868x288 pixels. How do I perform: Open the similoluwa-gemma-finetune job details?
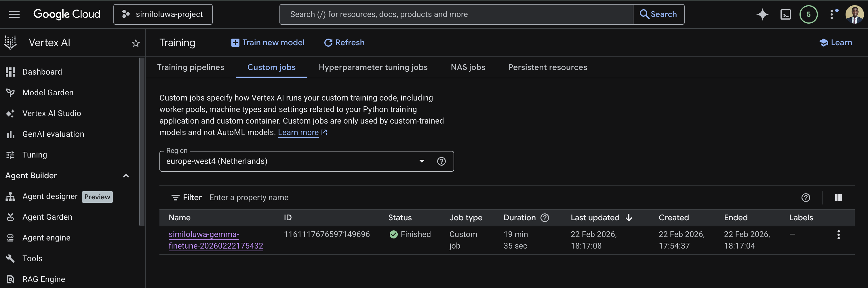pos(216,240)
